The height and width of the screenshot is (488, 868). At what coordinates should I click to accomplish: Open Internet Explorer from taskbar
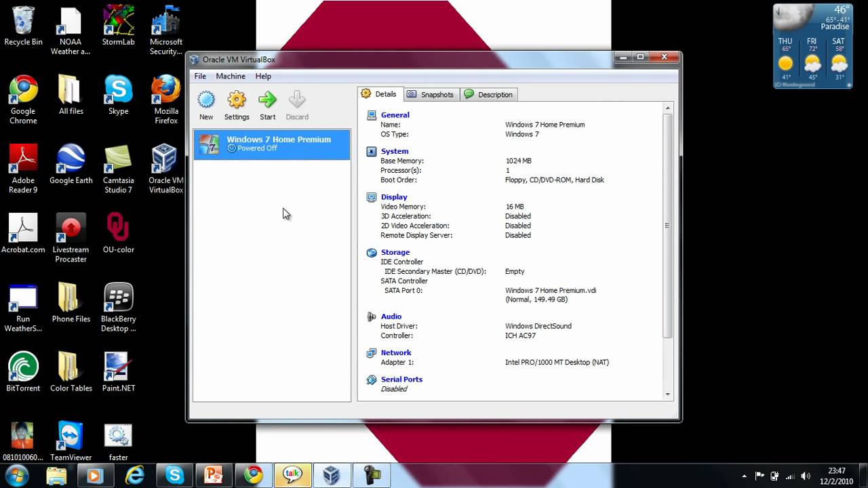click(136, 475)
